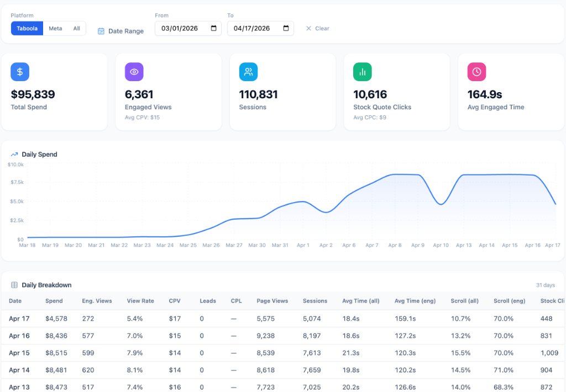The image size is (566, 392).
Task: Click the 31 days label
Action: tap(546, 285)
